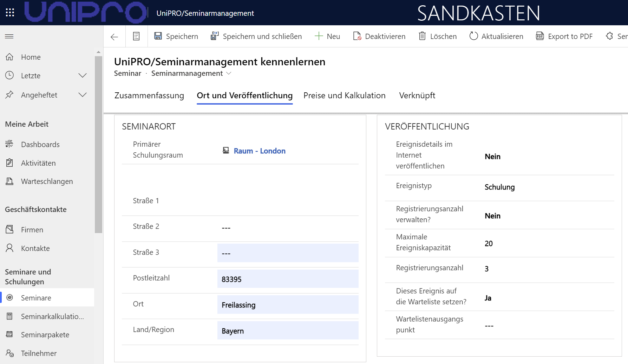Click the Aktivitäten clipboard icon
The height and width of the screenshot is (364, 628).
[x=9, y=163]
